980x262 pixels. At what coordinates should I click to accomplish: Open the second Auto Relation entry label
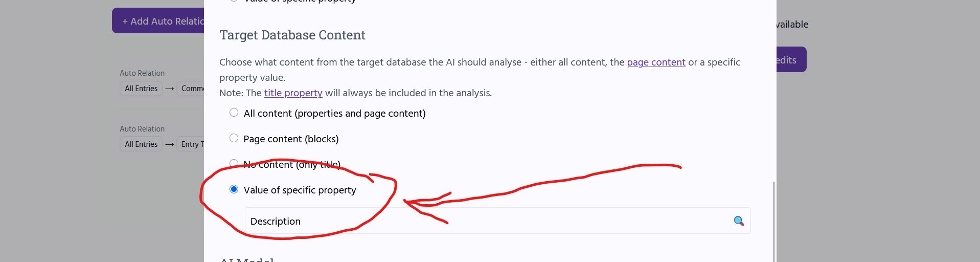[x=142, y=129]
